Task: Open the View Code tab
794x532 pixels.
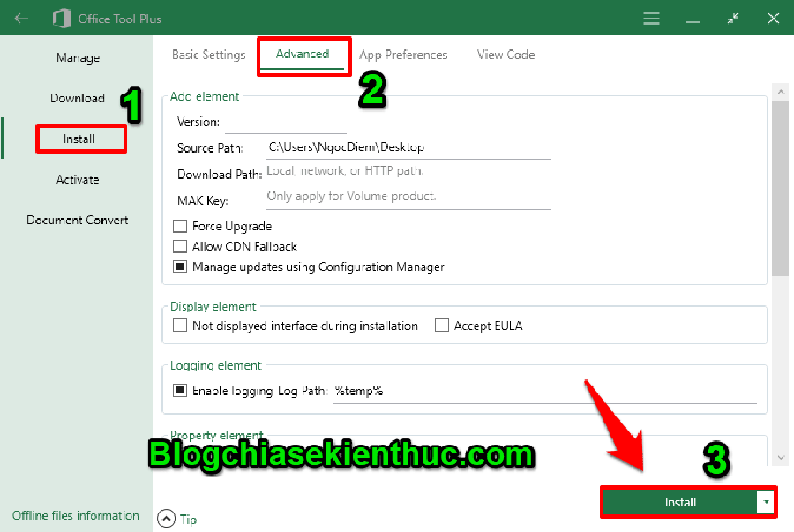Action: click(506, 55)
